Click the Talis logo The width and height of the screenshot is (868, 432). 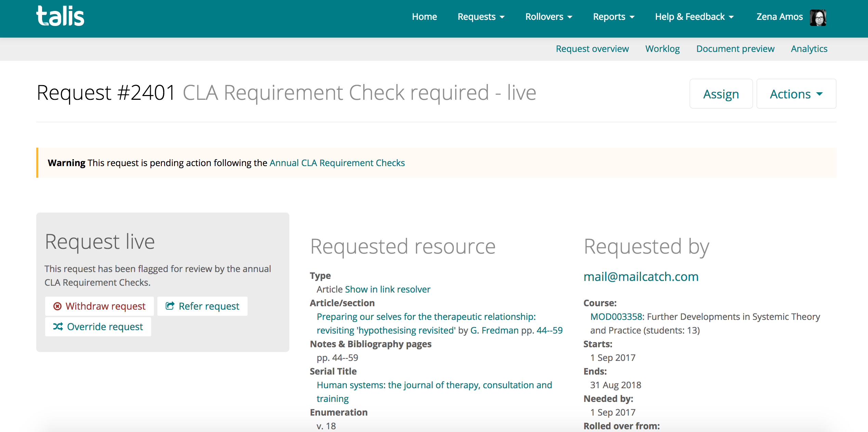[x=60, y=16]
